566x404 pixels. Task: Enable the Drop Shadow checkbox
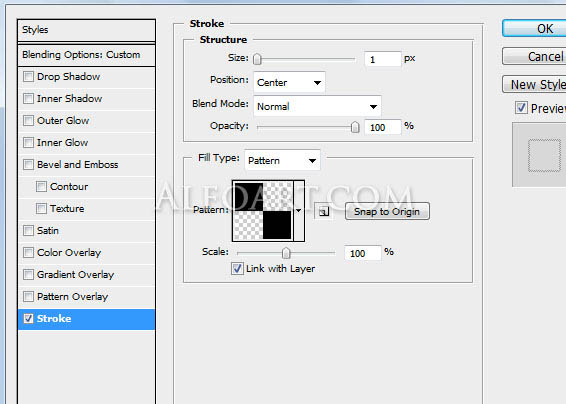[28, 77]
